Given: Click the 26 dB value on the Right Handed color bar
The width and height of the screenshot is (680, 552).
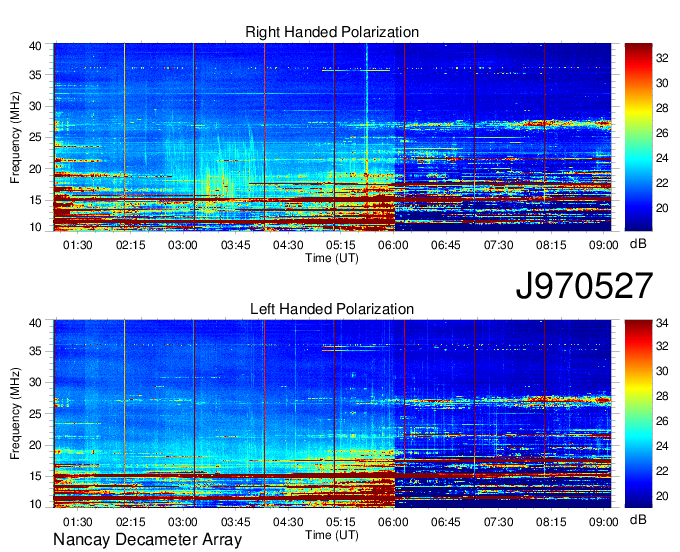Looking at the screenshot, I should (x=662, y=133).
